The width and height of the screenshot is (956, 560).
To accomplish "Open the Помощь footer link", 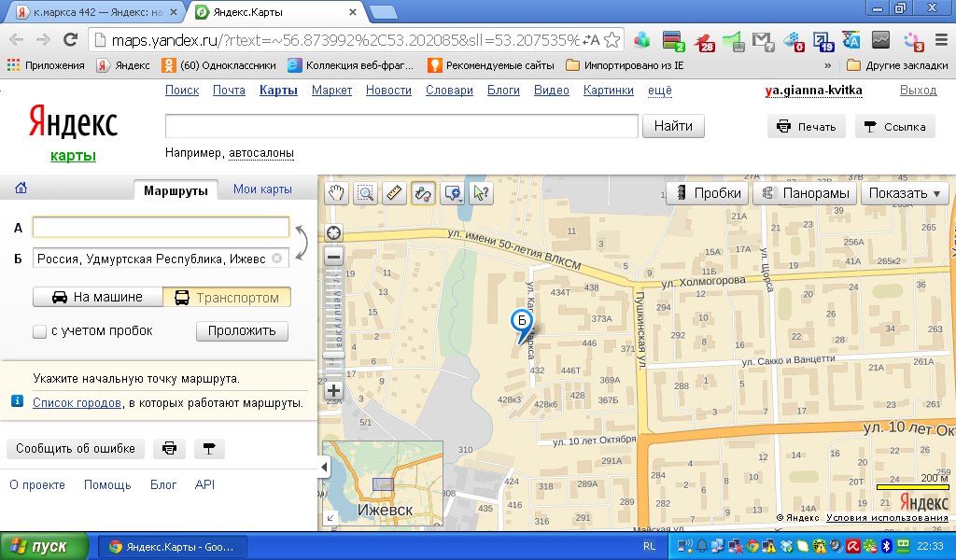I will tap(107, 484).
